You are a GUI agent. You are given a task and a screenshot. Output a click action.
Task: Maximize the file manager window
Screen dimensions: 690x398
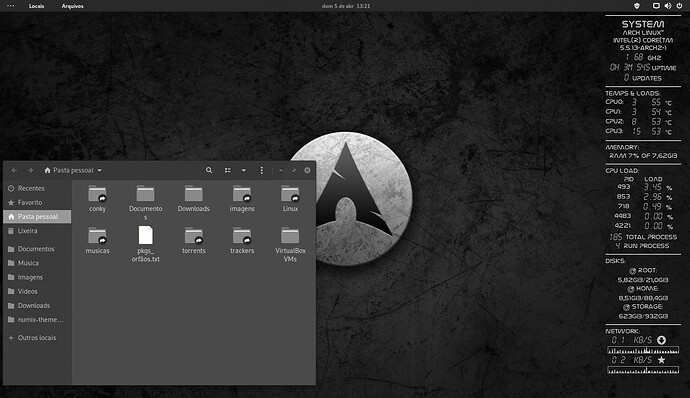(x=294, y=170)
